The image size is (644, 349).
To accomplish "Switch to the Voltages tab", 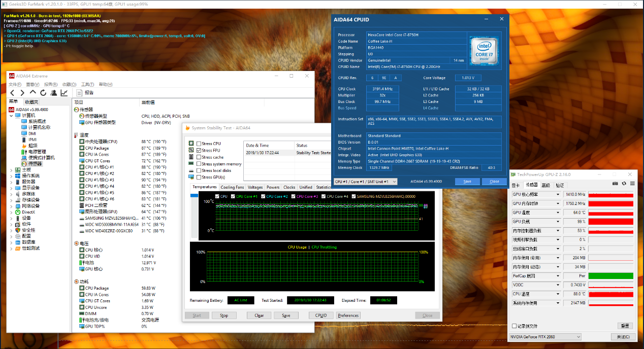I will (x=255, y=187).
